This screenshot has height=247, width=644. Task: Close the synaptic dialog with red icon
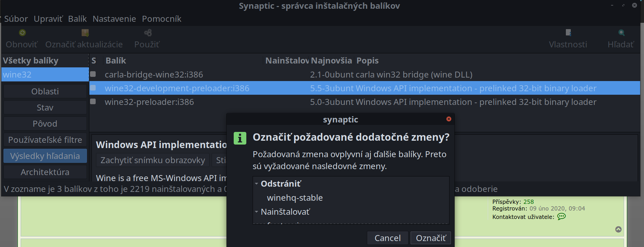tap(449, 119)
